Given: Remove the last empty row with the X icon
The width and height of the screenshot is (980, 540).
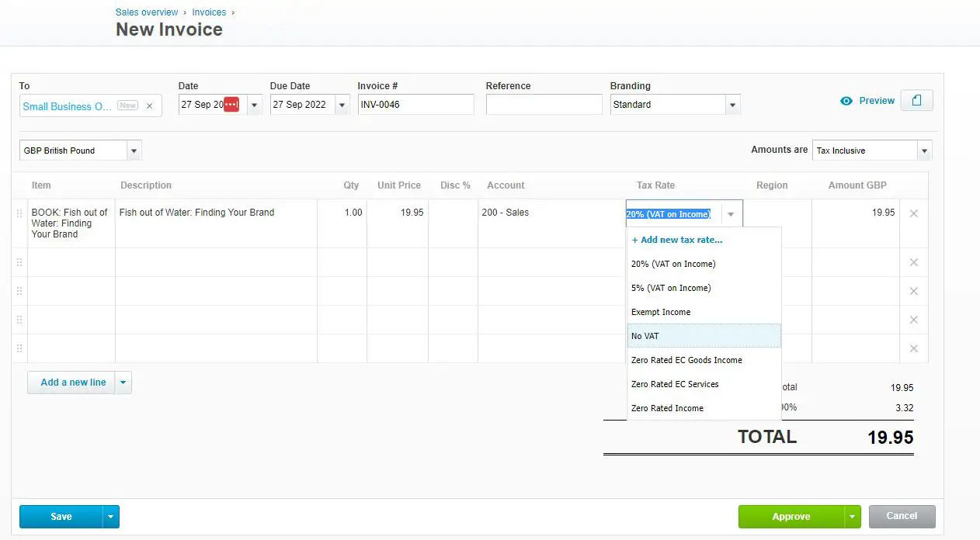Looking at the screenshot, I should click(914, 348).
